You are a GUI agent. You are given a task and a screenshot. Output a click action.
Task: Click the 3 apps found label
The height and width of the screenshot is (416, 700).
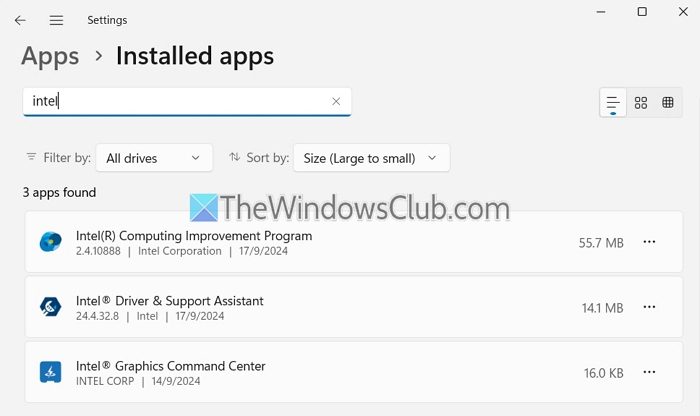(x=59, y=192)
